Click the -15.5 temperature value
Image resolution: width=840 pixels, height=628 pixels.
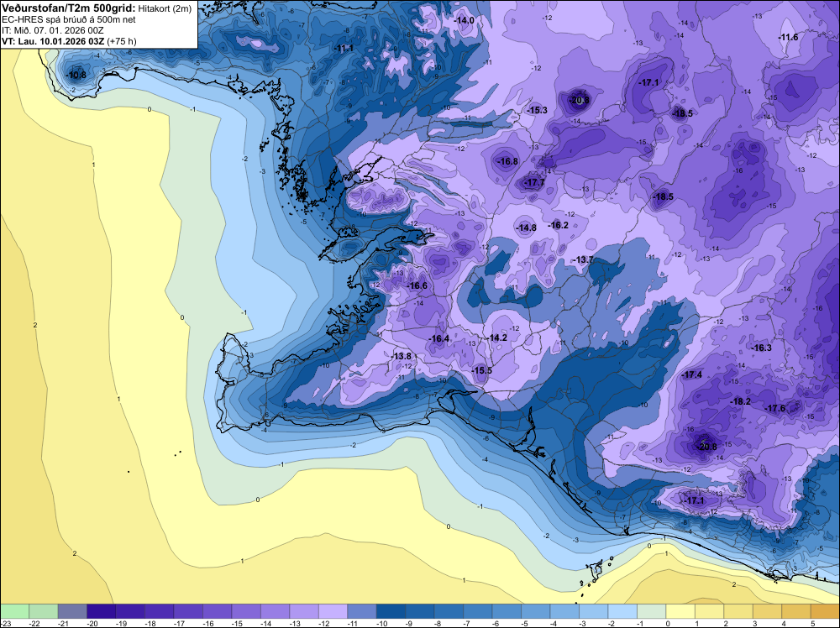click(481, 370)
